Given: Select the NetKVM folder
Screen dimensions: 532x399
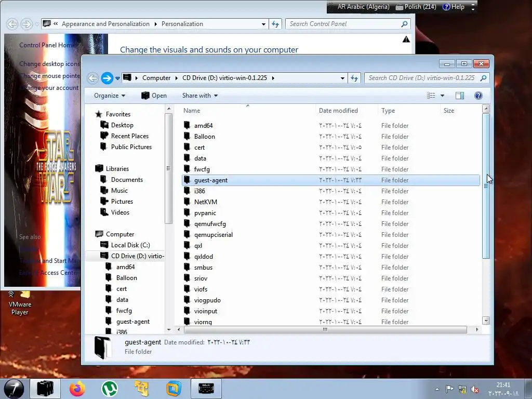Looking at the screenshot, I should (331, 202).
